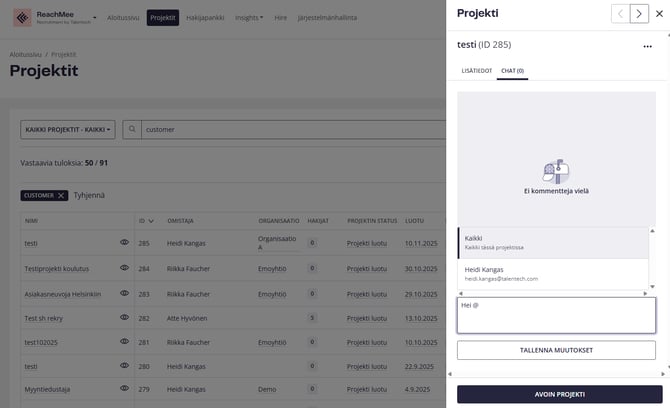Image resolution: width=670 pixels, height=408 pixels.
Task: Toggle eye icon for Asiakasneuvoja Helsinkiin
Action: [x=125, y=294]
